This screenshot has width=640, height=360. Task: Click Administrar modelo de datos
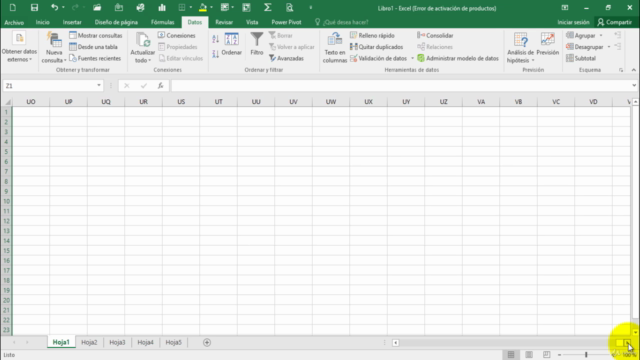[x=458, y=58]
